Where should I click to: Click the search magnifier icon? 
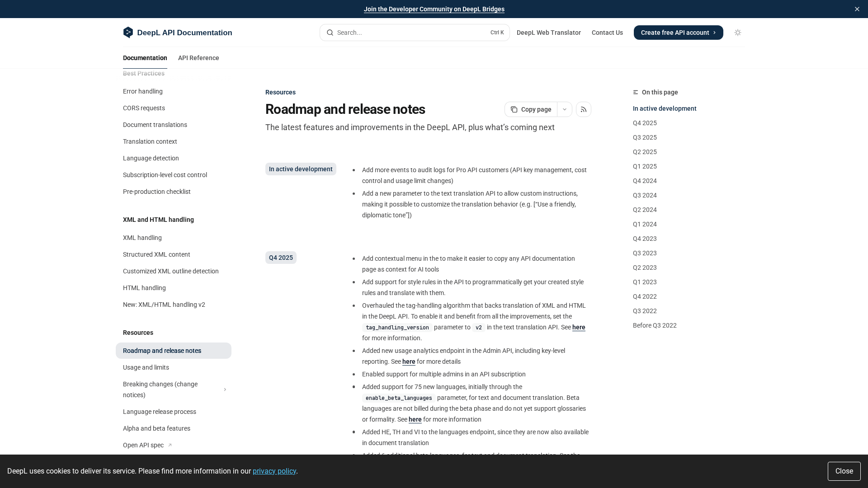click(330, 33)
